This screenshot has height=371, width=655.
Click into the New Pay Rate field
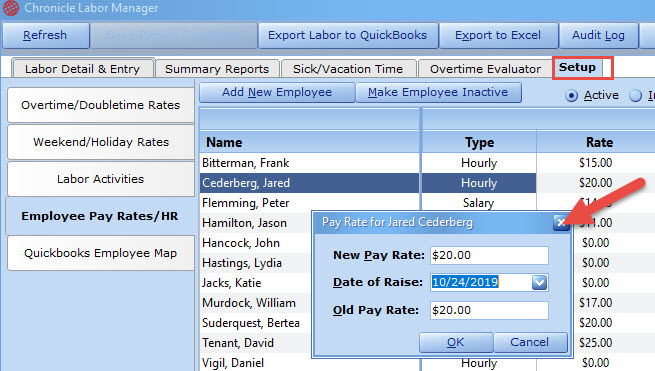489,255
